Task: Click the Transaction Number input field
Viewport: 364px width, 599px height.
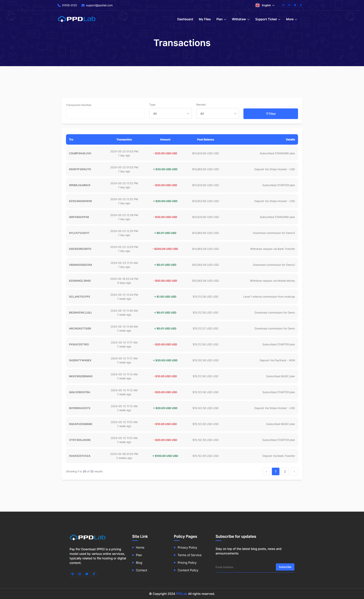Action: coord(105,114)
